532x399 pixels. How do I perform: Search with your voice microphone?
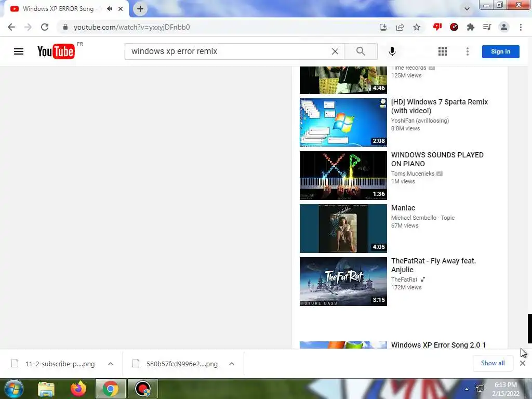(392, 51)
